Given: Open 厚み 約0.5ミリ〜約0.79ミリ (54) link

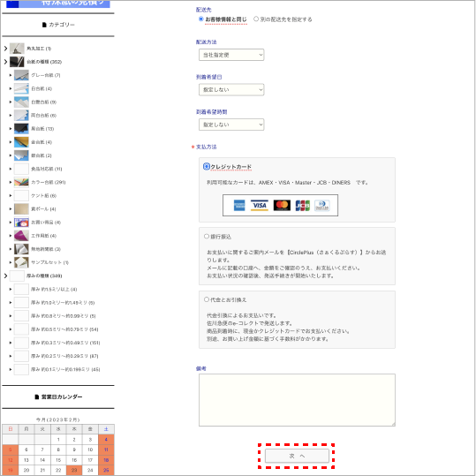Looking at the screenshot, I should (x=64, y=329).
